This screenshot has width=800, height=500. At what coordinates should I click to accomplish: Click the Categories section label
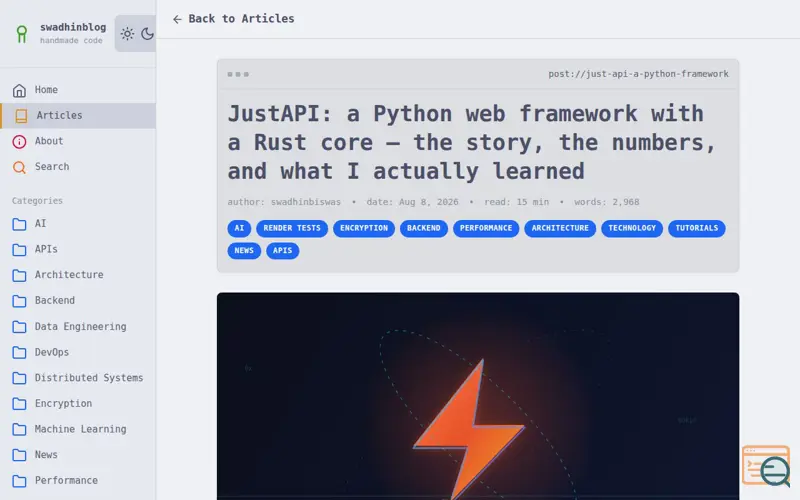(37, 201)
